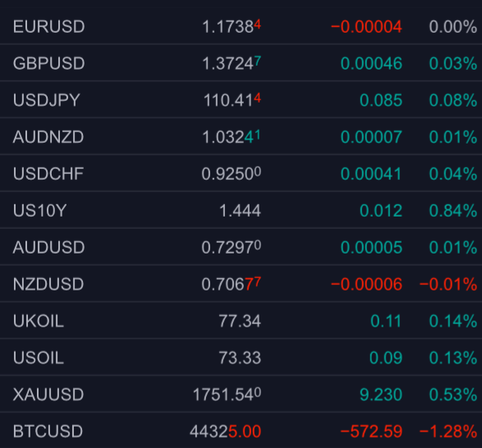Click the GBPUSD change value 0.00046

point(371,63)
